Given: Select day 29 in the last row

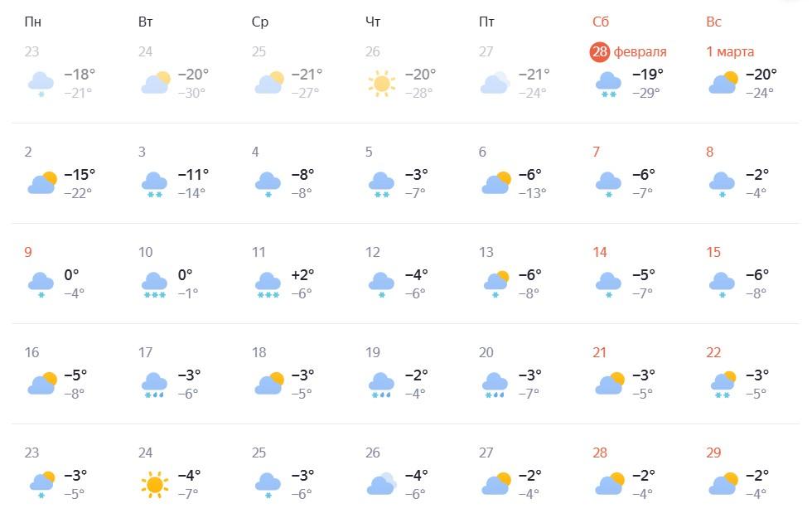Looking at the screenshot, I should tap(713, 453).
